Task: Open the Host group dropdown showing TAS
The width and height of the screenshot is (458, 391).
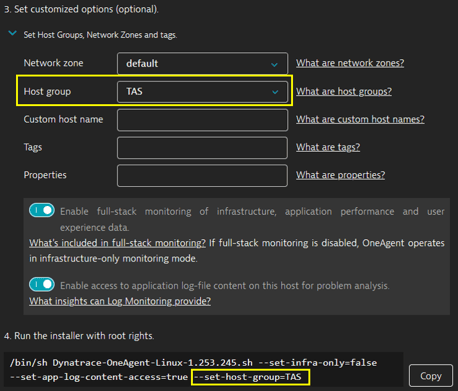Action: click(202, 92)
